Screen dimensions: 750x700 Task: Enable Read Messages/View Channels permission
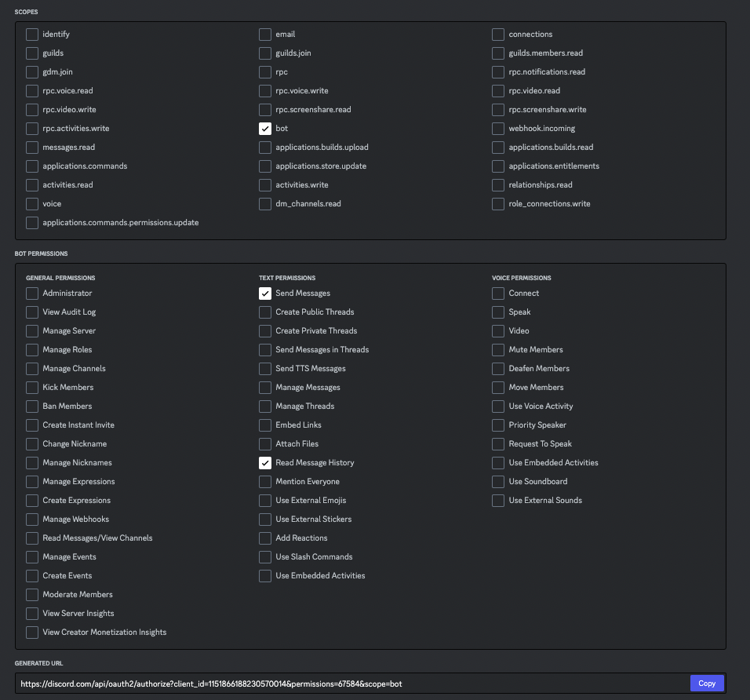click(x=32, y=538)
